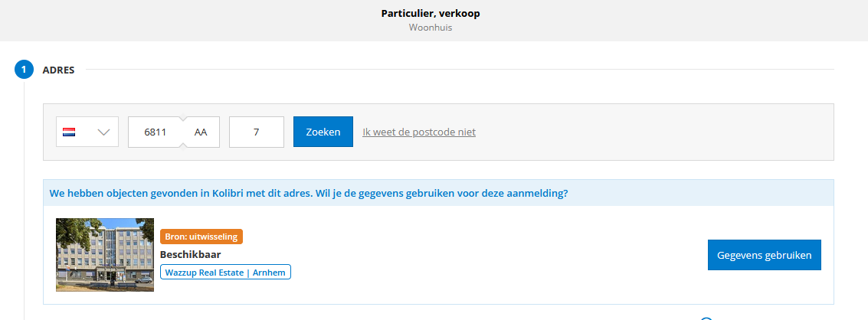Focus the postcode letters field AA
Image resolution: width=868 pixels, height=320 pixels.
(x=201, y=132)
